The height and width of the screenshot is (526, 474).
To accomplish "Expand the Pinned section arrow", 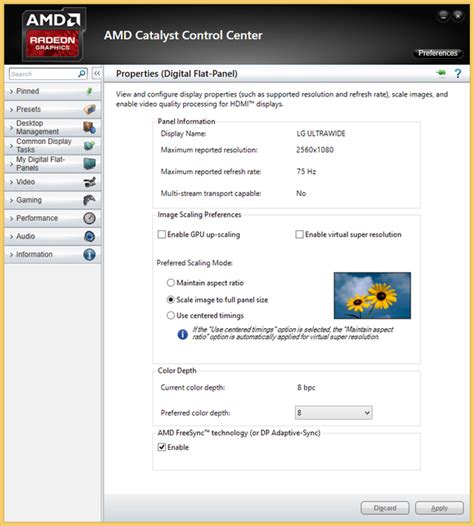I will (x=11, y=91).
